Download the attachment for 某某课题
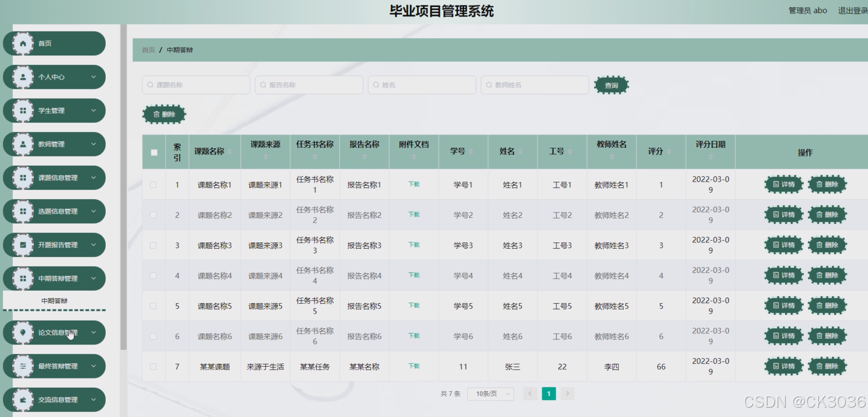The image size is (868, 417). [x=414, y=366]
